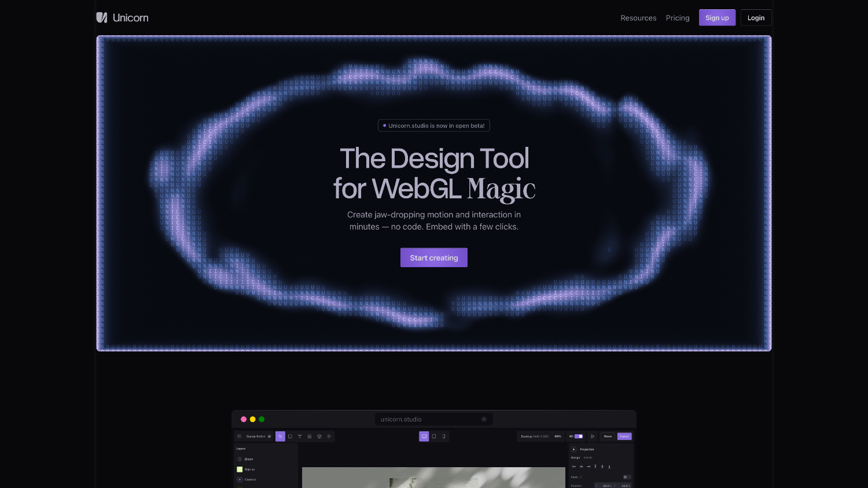Click the saved checkmark beside Signup Button
The width and height of the screenshot is (868, 488).
pos(269,437)
